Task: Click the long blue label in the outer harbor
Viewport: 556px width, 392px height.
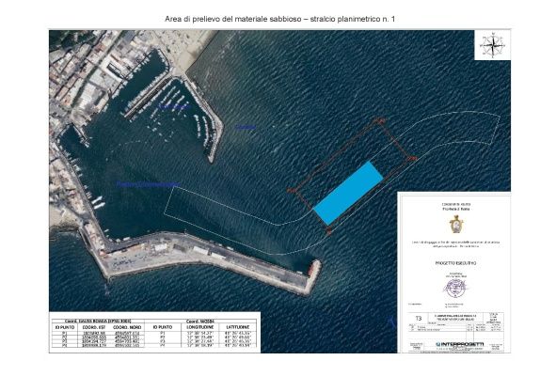Action: pyautogui.click(x=148, y=184)
